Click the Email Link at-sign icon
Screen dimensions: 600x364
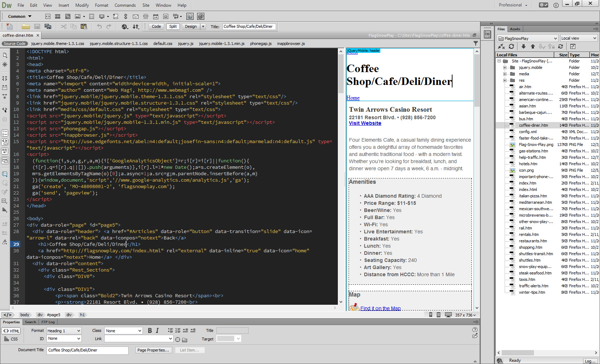click(201, 16)
